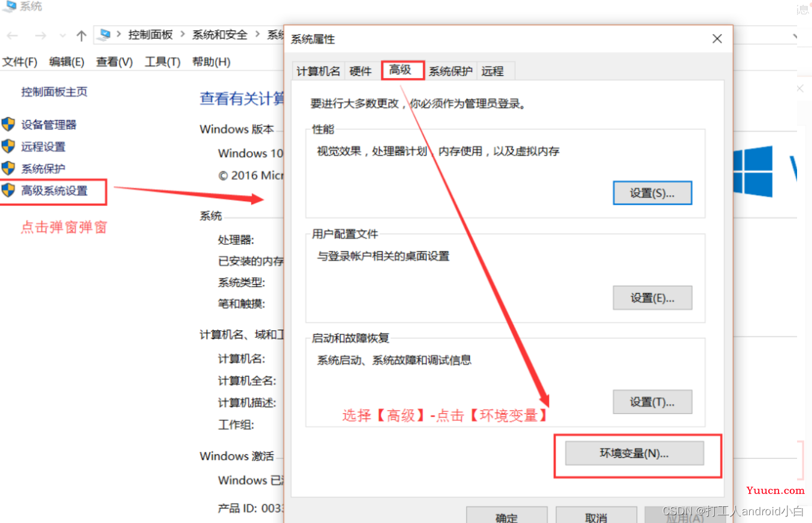This screenshot has height=523, width=812.
Task: Click shield icon next to 设备管理器
Action: tap(8, 124)
